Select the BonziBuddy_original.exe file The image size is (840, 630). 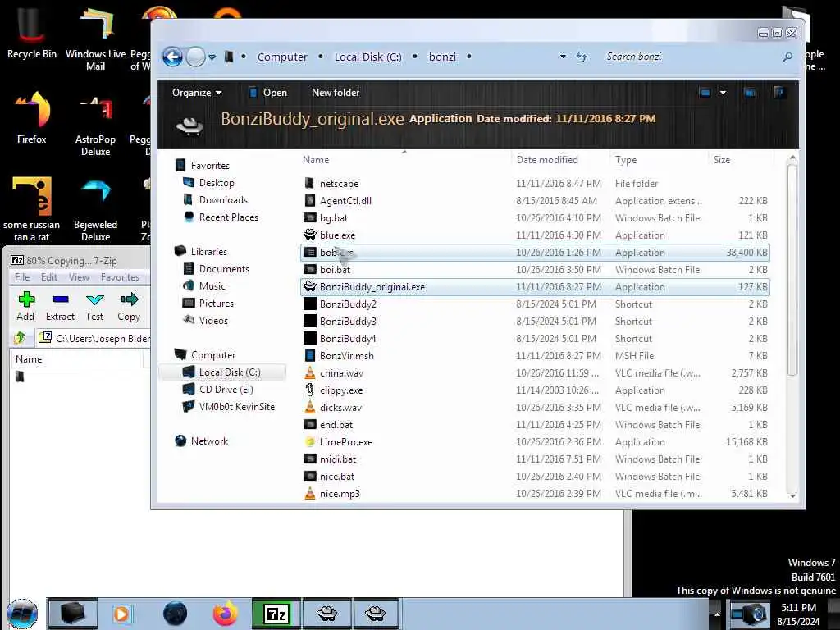535,286
